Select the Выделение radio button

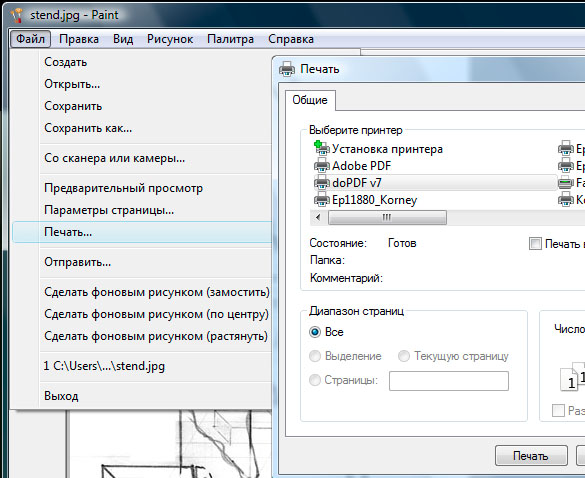tap(315, 356)
